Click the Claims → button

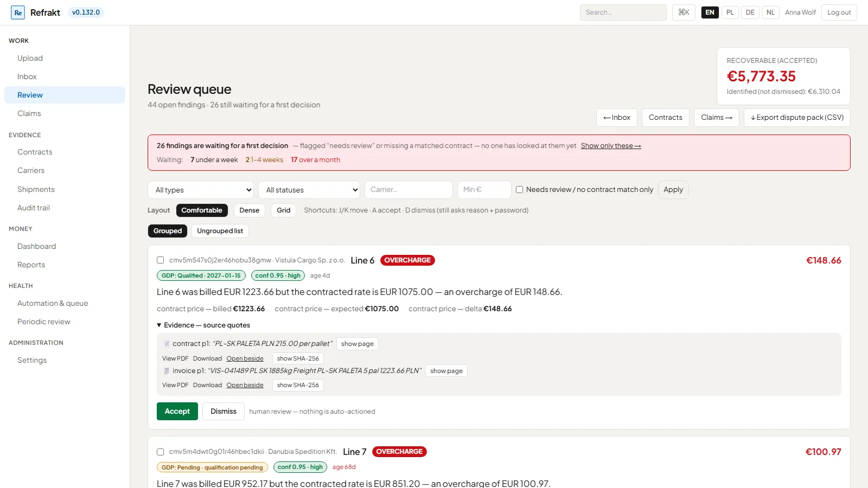(717, 118)
